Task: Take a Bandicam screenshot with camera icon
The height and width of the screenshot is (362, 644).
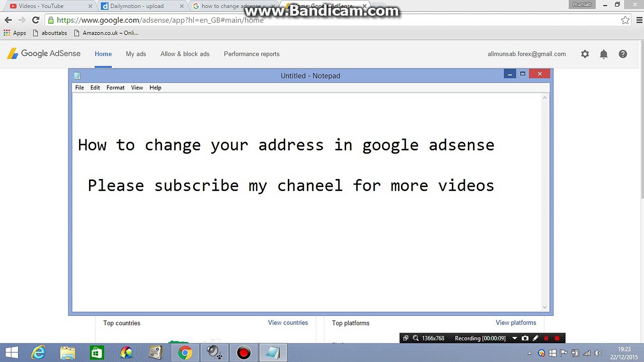Action: [525, 338]
